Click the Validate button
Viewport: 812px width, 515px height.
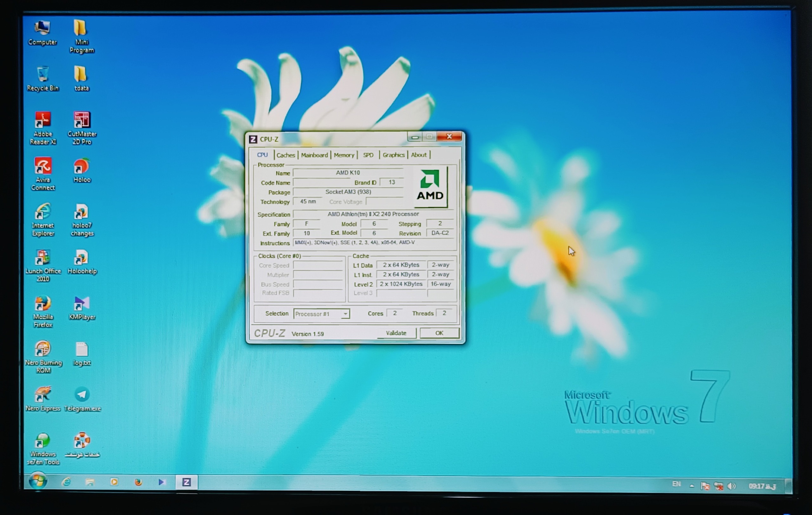(396, 333)
